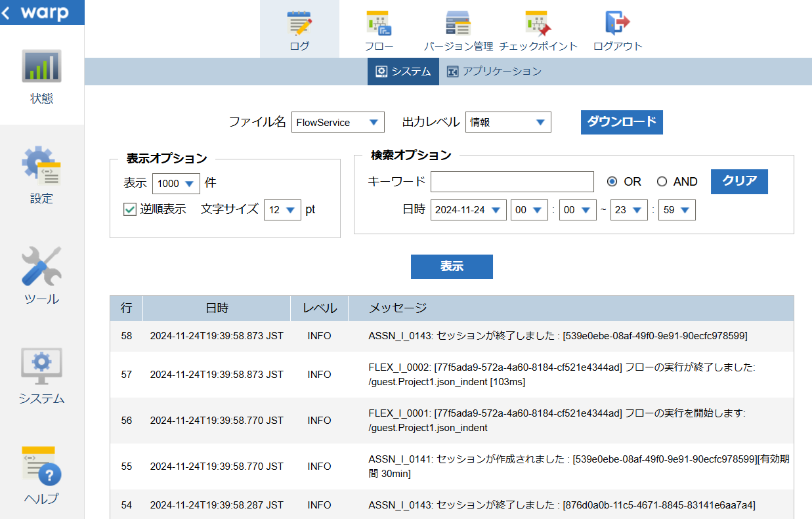Select the AND radio button
Image resolution: width=812 pixels, height=519 pixels.
point(662,182)
